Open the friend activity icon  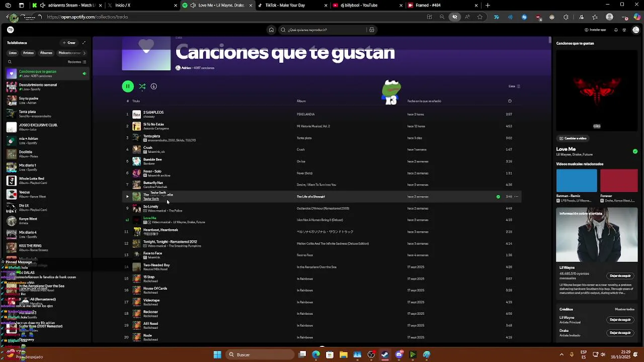624,30
